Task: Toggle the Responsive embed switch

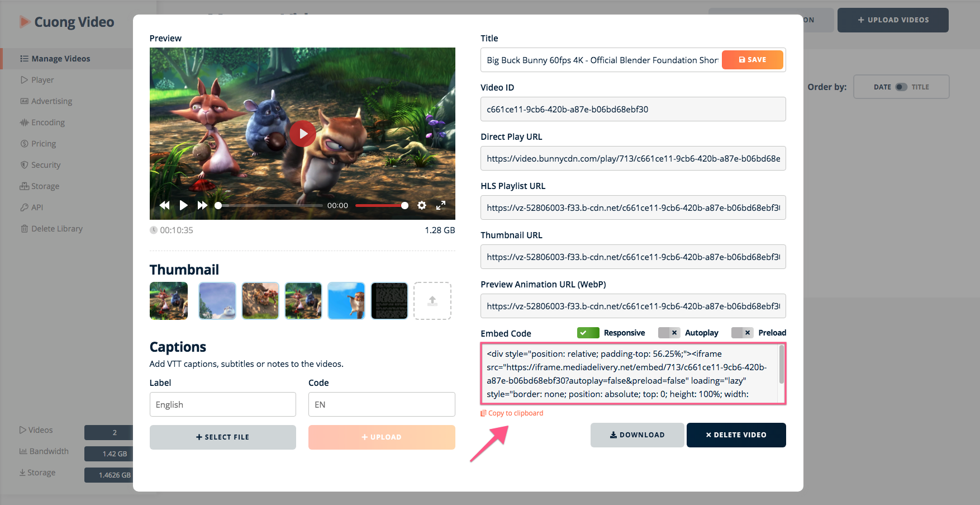Action: (588, 333)
